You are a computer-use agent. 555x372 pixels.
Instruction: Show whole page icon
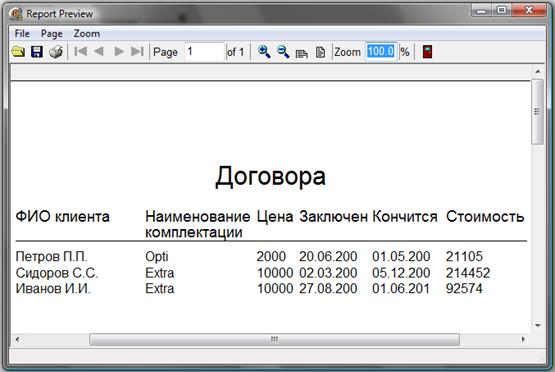tap(320, 52)
